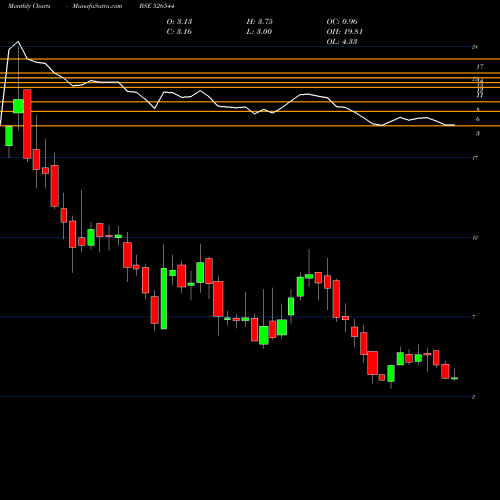
Task: Click the 'Monthly Charts' title text
Action: pyautogui.click(x=29, y=6)
